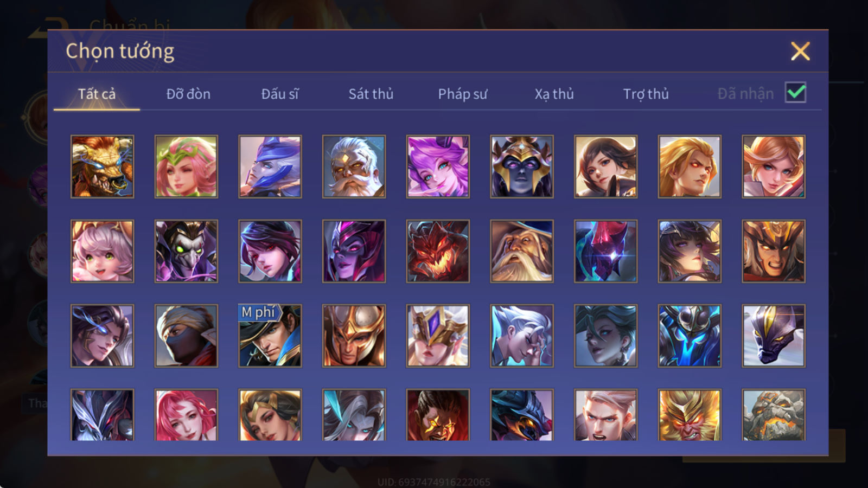Select the red lava demon hero portrait
Screen dimensions: 868x488
pos(438,251)
